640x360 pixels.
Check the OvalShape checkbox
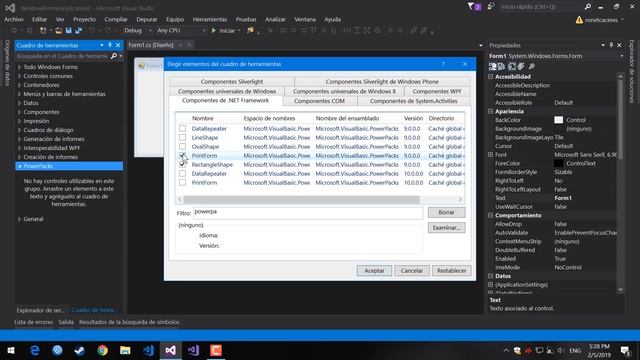click(x=182, y=146)
